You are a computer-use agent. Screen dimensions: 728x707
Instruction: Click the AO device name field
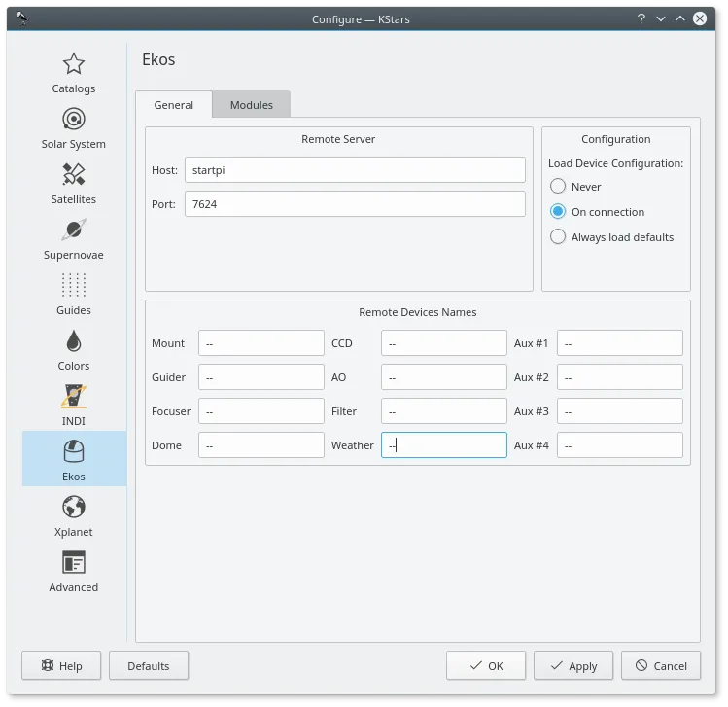point(444,377)
